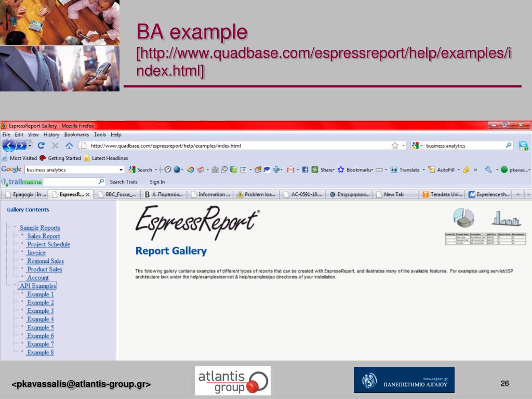Open the List all tabs dropdown arrow
532x399 pixels.
coord(528,194)
